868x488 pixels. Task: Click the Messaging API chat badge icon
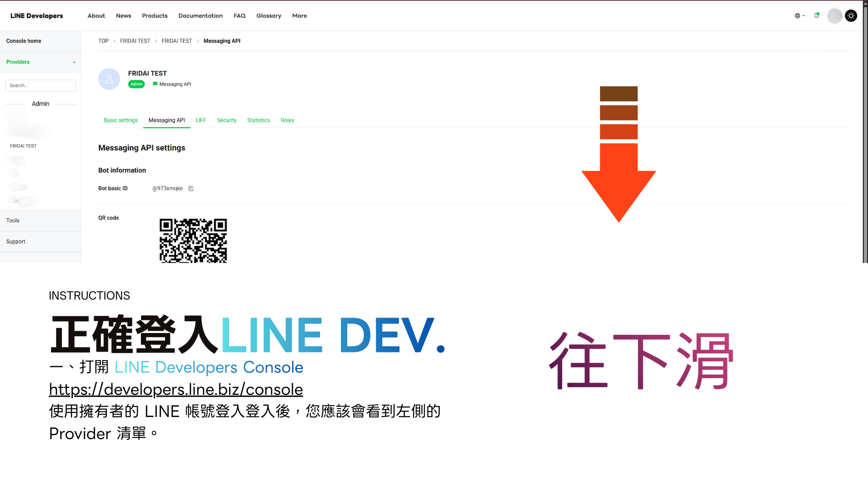155,84
